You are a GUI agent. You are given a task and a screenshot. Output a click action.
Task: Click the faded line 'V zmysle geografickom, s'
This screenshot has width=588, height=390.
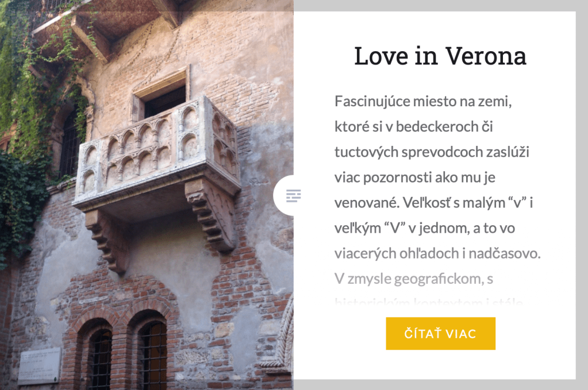pyautogui.click(x=414, y=279)
